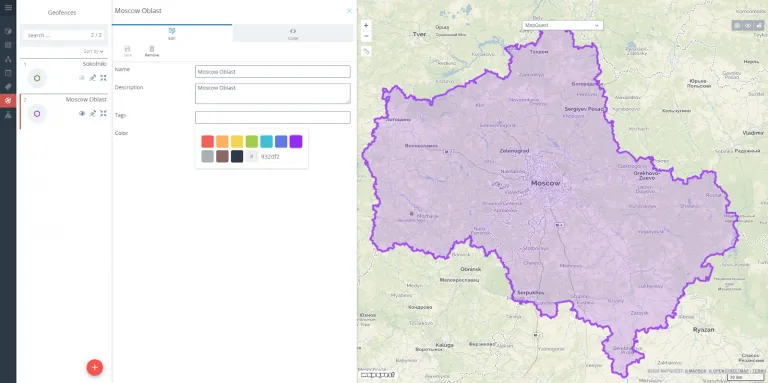Image resolution: width=768 pixels, height=383 pixels.
Task: Open the flask icon in the sidebar
Action: click(x=8, y=114)
